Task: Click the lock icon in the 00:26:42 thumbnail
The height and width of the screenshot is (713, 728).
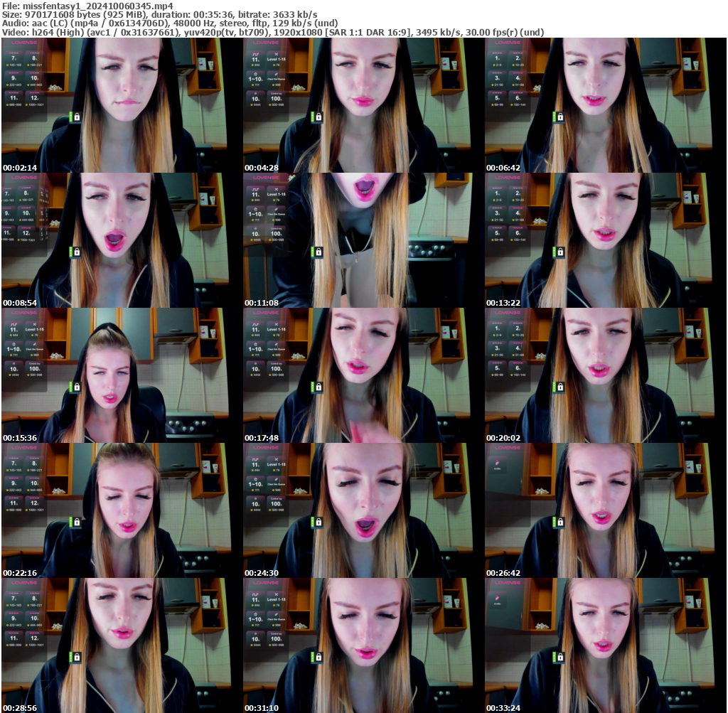Action: [560, 522]
